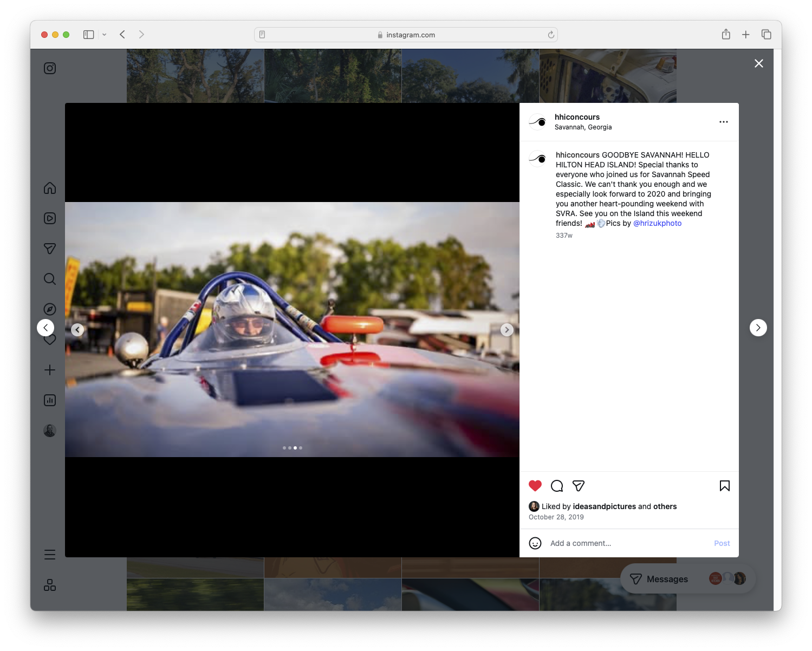Select the Reels icon in the sidebar

tap(49, 218)
